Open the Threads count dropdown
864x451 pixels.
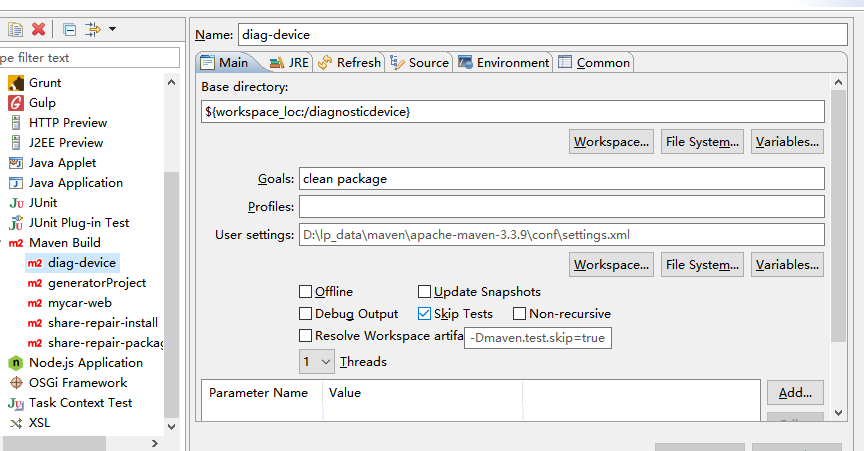[317, 362]
